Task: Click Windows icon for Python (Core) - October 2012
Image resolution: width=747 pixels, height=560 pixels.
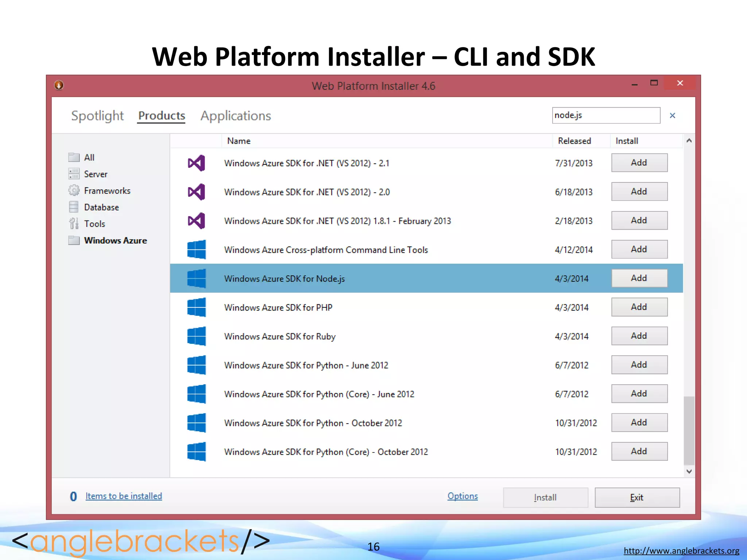Action: 196,451
